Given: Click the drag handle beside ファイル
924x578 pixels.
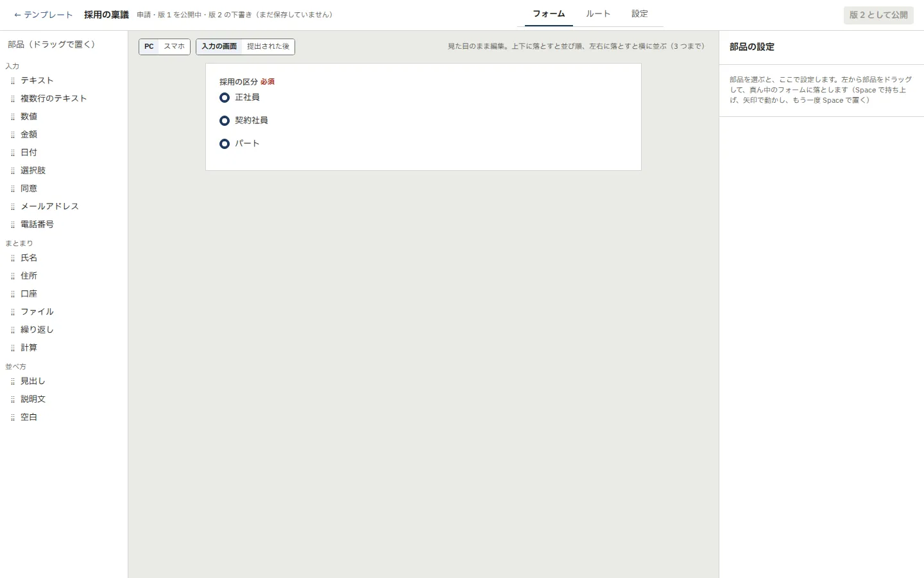Looking at the screenshot, I should [13, 312].
